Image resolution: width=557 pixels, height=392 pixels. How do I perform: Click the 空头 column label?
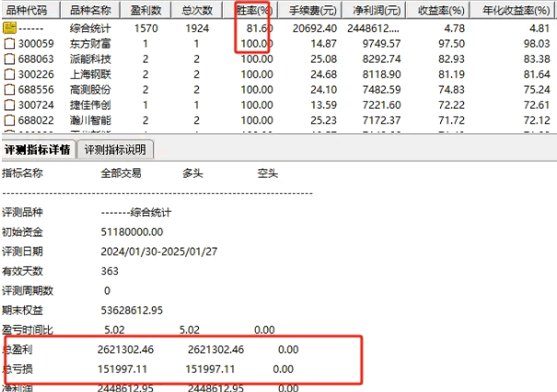[268, 173]
